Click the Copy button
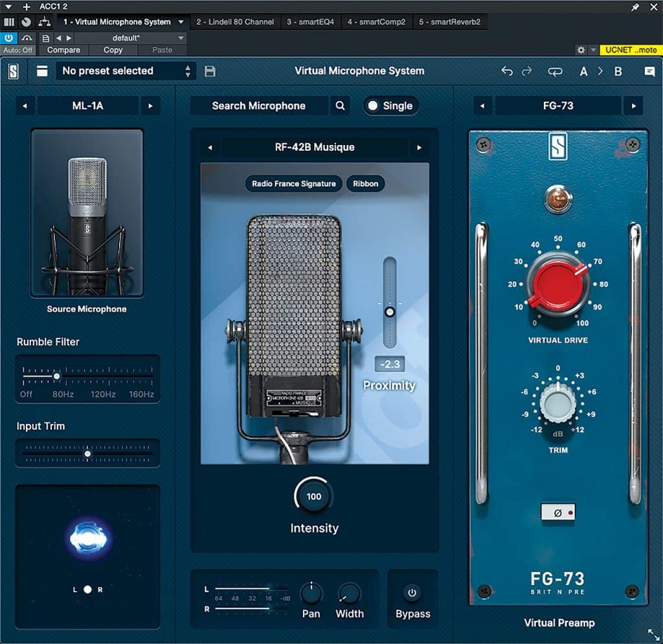 tap(113, 50)
